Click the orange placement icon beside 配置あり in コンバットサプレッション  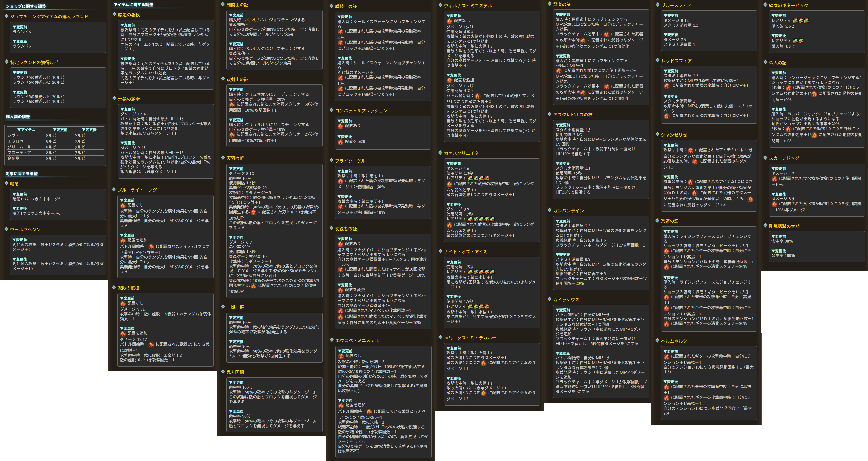point(340,126)
